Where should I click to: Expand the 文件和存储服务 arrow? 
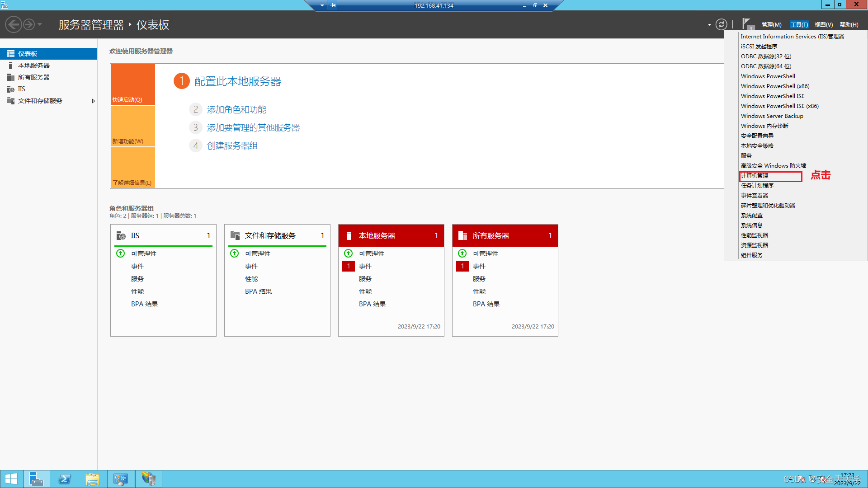coord(93,101)
